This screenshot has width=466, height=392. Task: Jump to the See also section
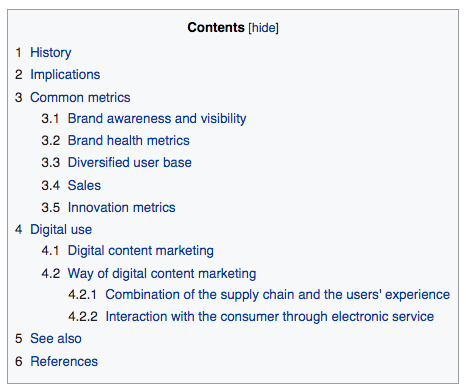click(x=56, y=339)
